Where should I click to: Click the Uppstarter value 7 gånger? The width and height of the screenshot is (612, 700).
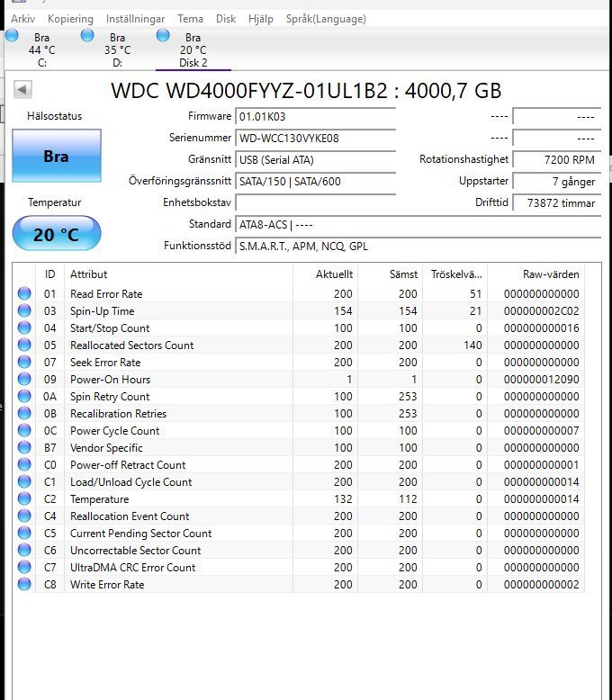[556, 181]
